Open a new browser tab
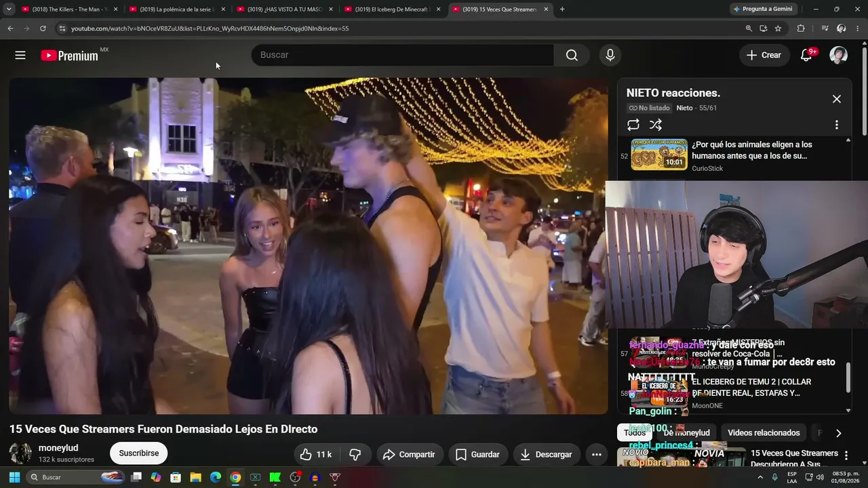This screenshot has height=488, width=868. tap(562, 9)
